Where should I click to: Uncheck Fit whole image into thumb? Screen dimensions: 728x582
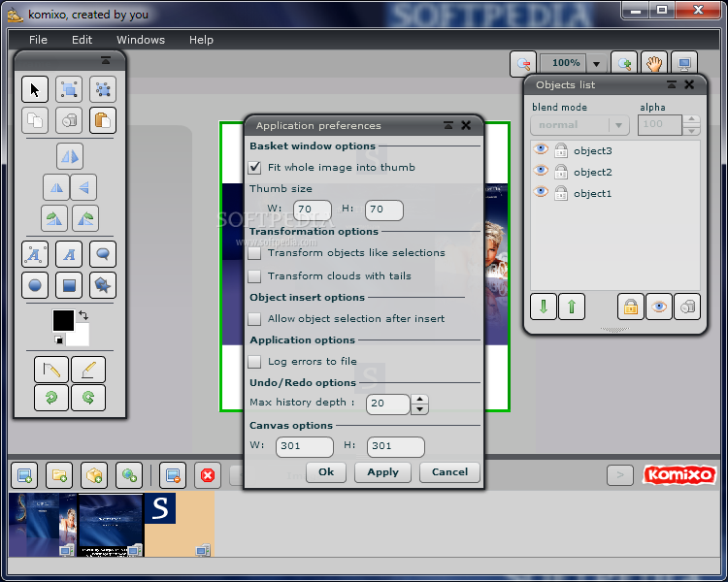click(254, 168)
